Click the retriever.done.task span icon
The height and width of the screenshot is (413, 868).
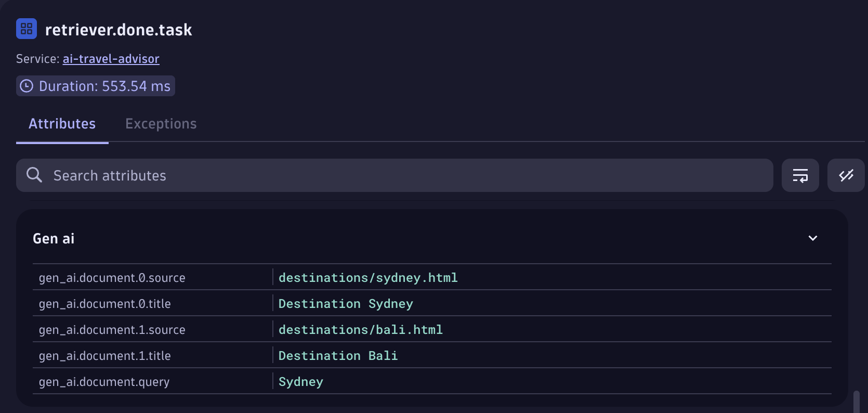pos(27,29)
